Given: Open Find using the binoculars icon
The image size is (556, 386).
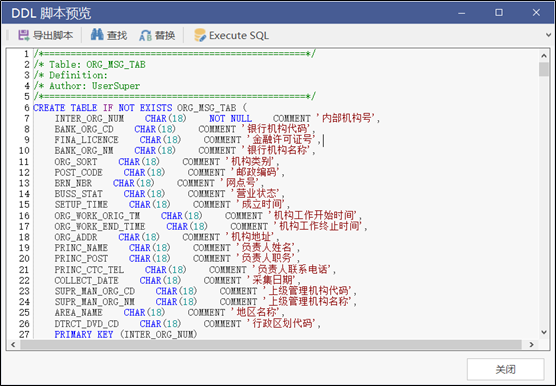Looking at the screenshot, I should 97,35.
